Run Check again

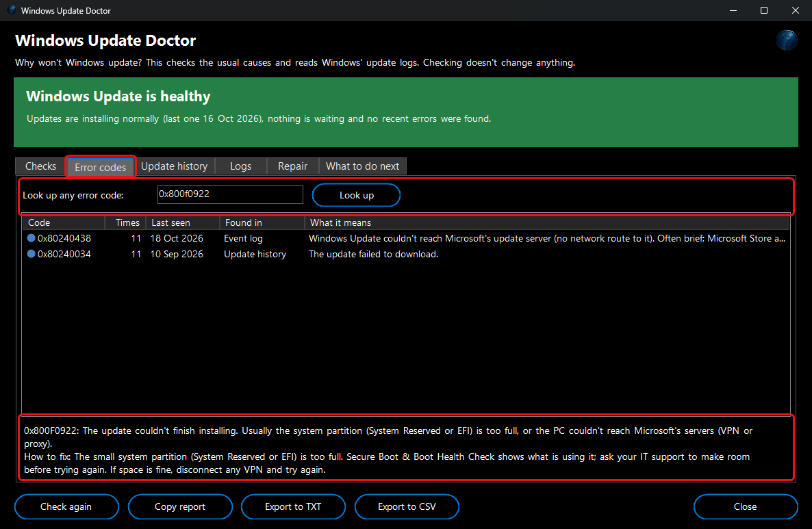point(66,506)
